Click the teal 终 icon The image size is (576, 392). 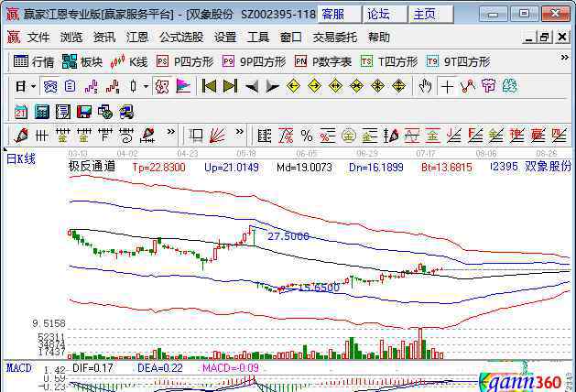pos(509,86)
